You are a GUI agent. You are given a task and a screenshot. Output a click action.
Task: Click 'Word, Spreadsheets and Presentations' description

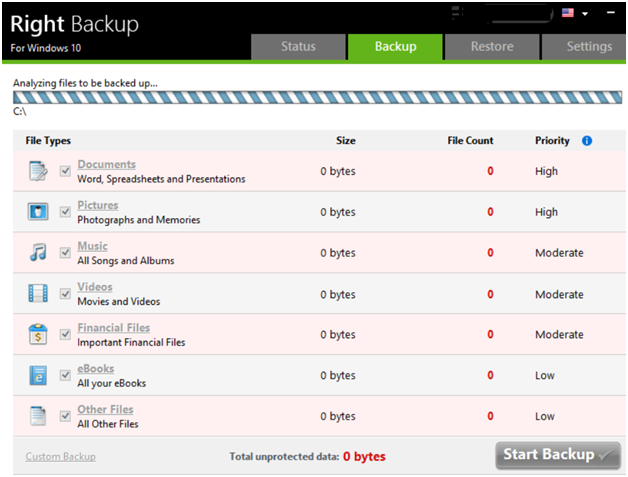coord(161,179)
